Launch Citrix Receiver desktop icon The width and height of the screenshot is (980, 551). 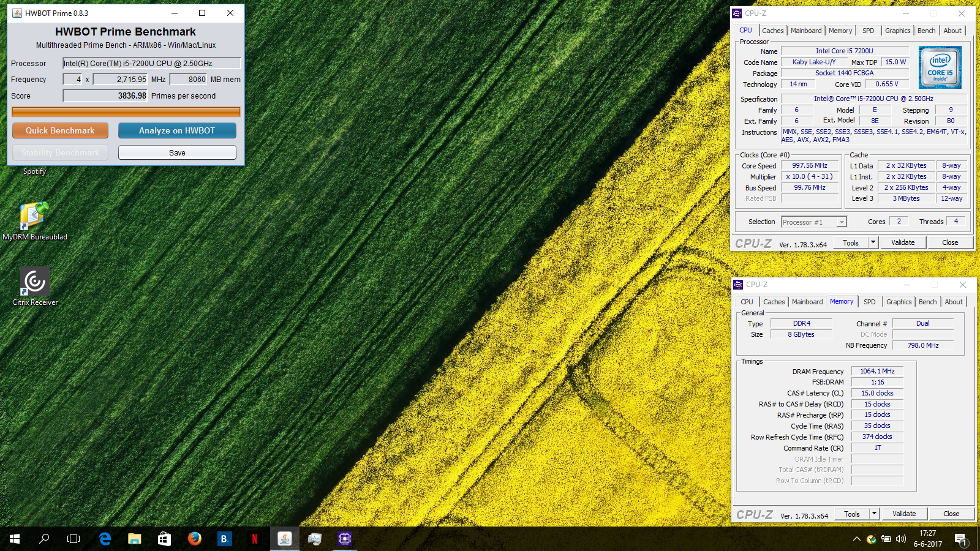[x=35, y=287]
